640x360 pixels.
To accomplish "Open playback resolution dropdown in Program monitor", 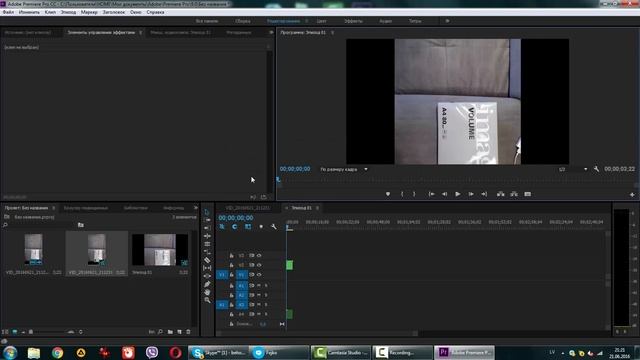I will pos(573,169).
